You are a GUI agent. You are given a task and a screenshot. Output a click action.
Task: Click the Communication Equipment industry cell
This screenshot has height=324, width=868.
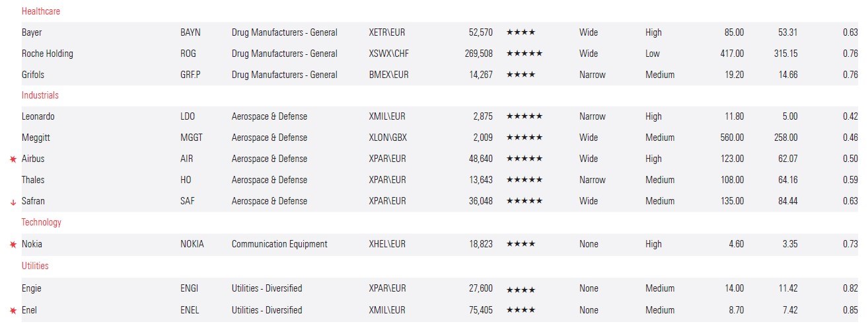click(279, 244)
